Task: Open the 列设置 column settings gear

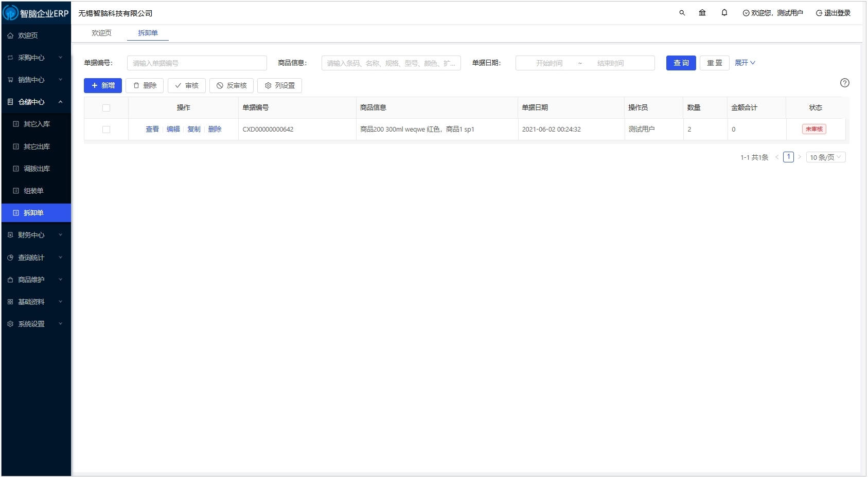Action: [x=279, y=85]
